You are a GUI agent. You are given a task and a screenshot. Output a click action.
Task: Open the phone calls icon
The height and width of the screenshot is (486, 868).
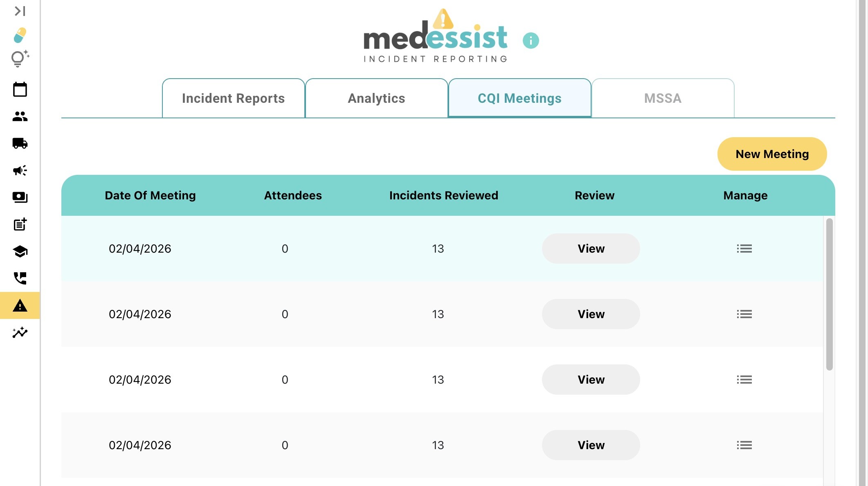click(x=20, y=278)
